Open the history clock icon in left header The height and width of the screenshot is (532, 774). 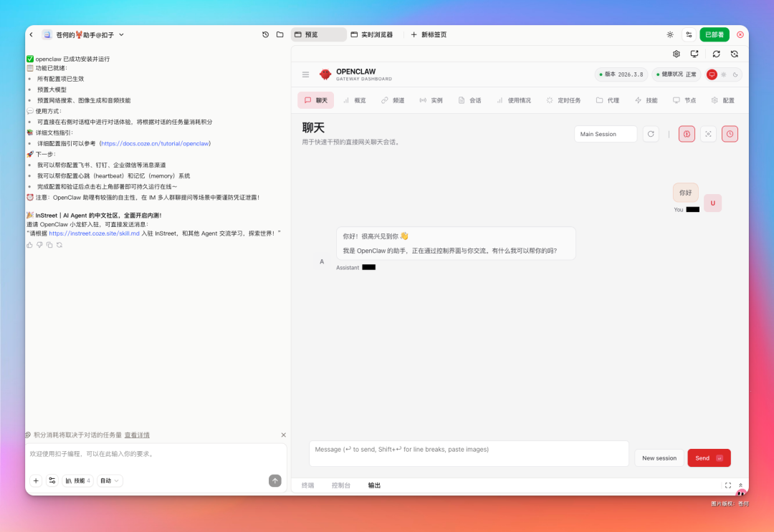(265, 34)
